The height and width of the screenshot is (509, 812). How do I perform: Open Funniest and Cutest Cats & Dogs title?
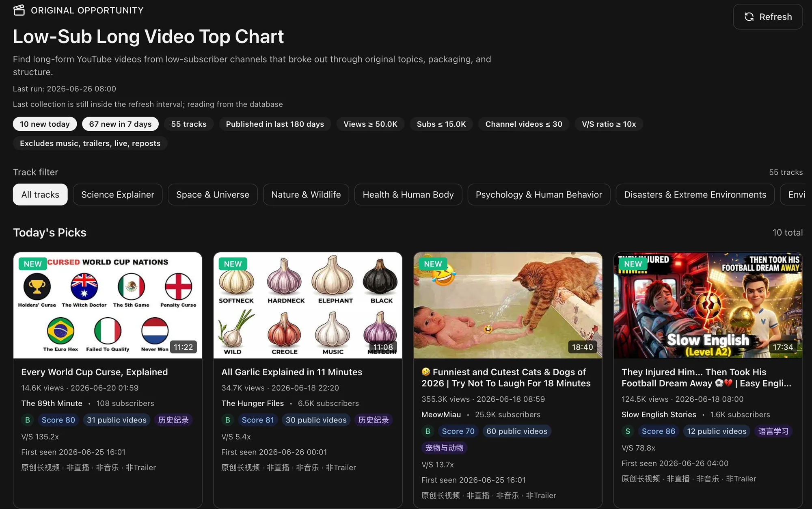(506, 377)
